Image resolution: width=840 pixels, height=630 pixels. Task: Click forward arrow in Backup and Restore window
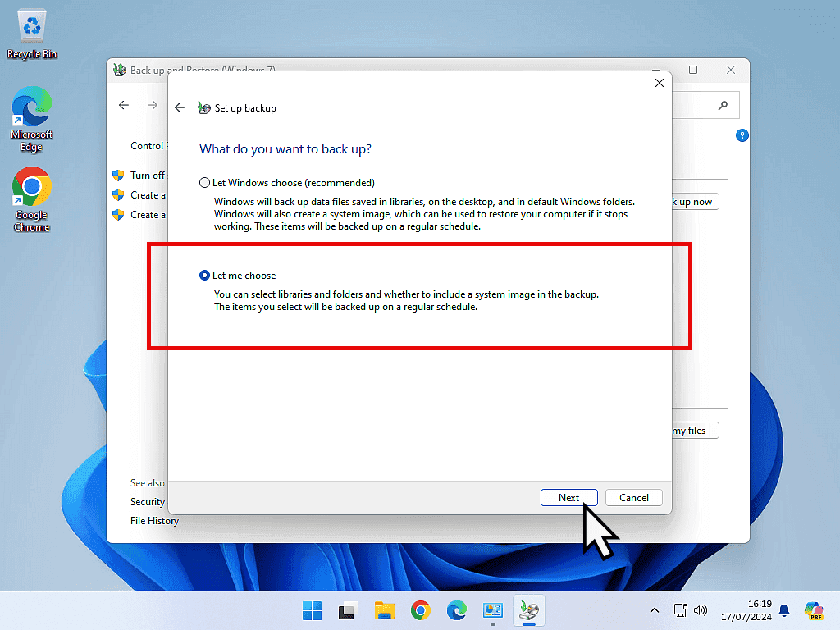tap(153, 105)
